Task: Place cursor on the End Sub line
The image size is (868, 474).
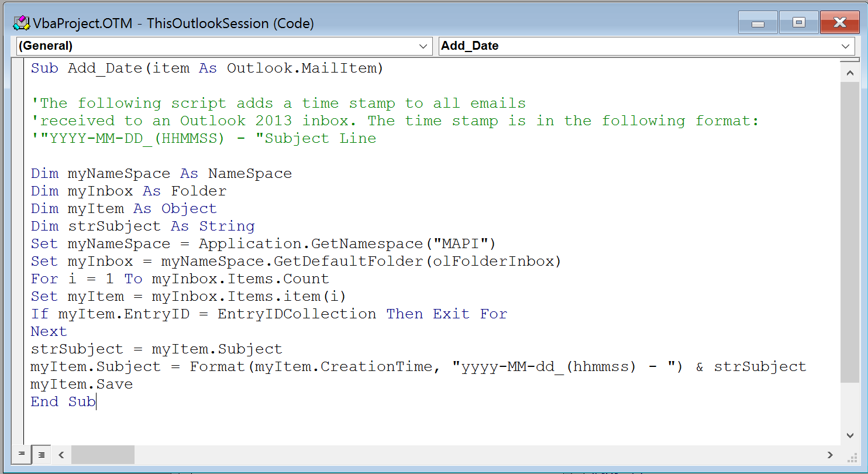Action: (x=63, y=402)
